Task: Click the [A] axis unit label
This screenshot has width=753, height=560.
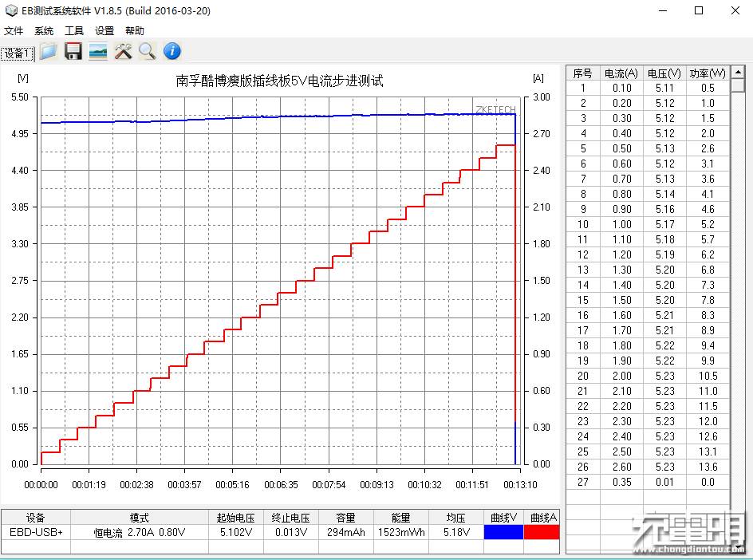Action: 538,78
